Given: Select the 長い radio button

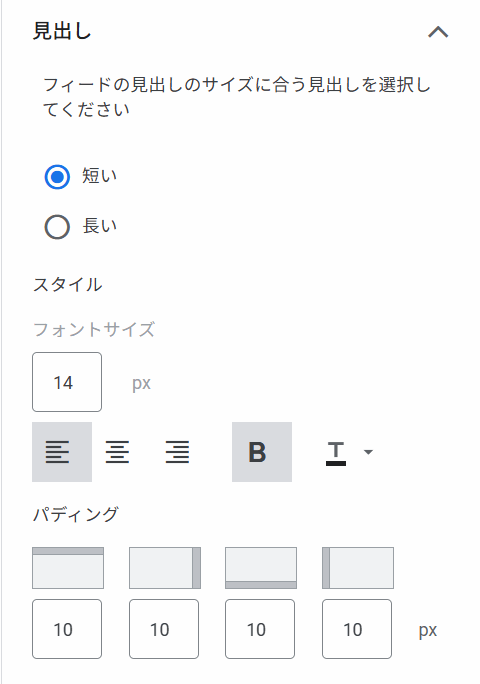Looking at the screenshot, I should (57, 227).
